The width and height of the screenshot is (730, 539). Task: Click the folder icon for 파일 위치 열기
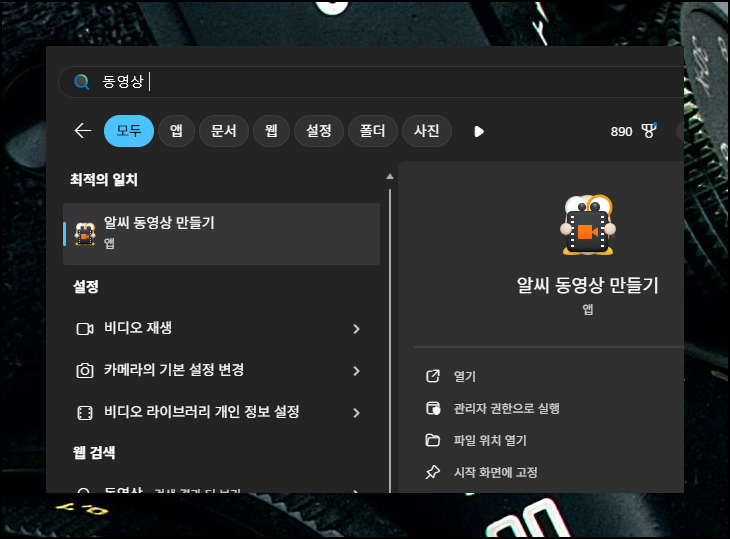(433, 440)
